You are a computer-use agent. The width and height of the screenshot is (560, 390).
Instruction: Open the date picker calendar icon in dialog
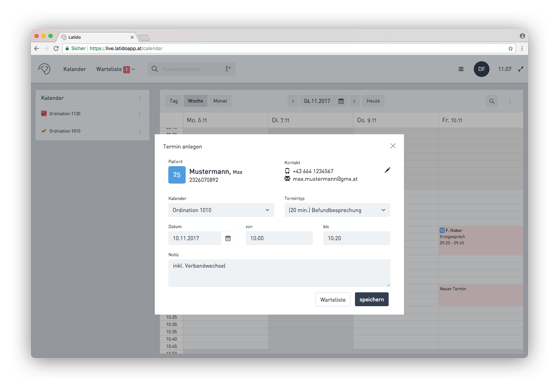click(228, 238)
